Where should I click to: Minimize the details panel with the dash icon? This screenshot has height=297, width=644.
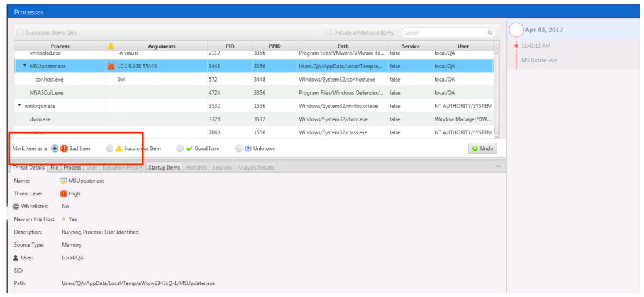(x=498, y=166)
